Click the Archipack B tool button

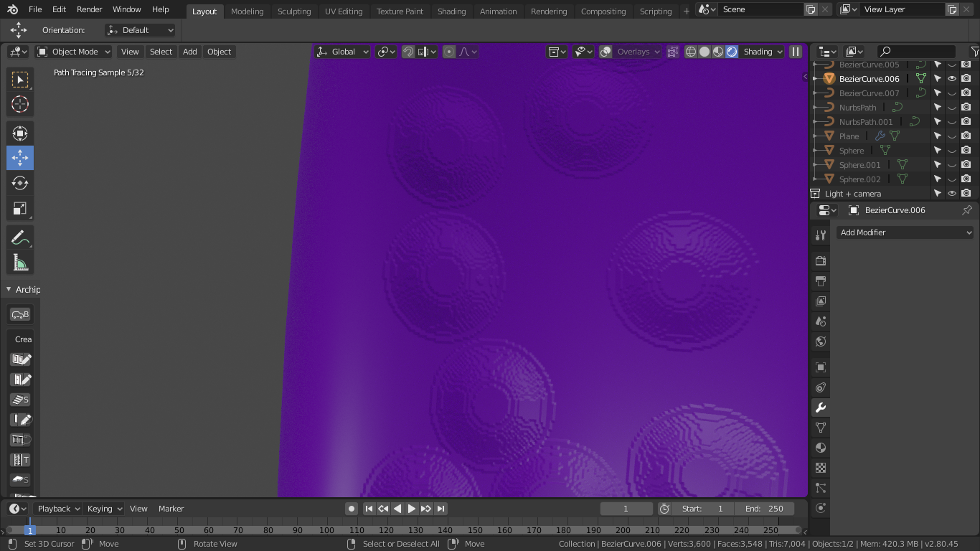pos(20,314)
